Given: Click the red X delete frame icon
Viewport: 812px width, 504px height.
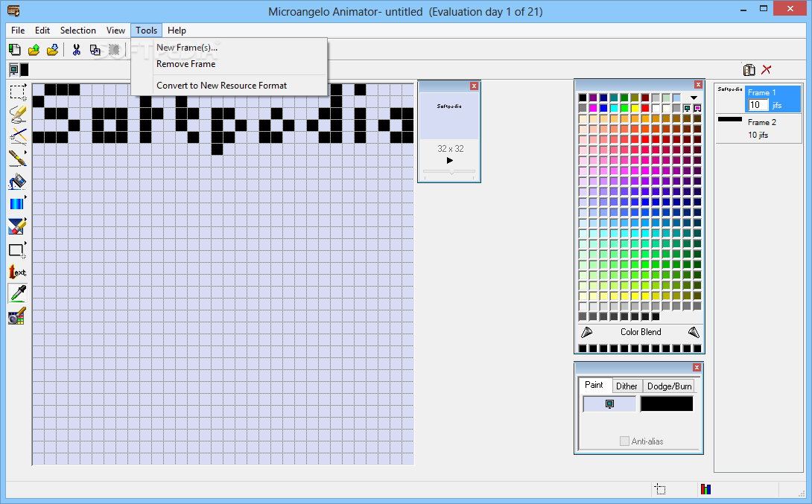Looking at the screenshot, I should [767, 69].
